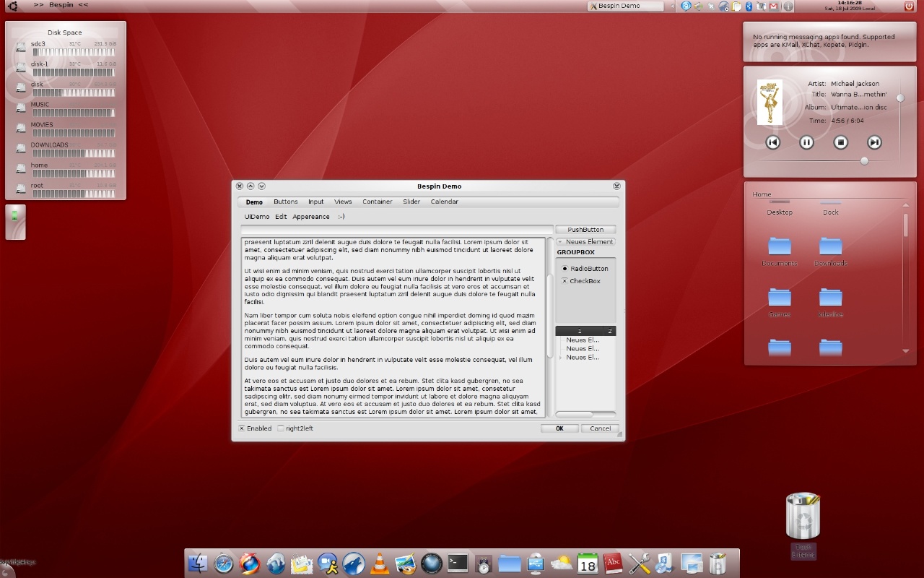Switch to the Calendar tab

point(445,202)
